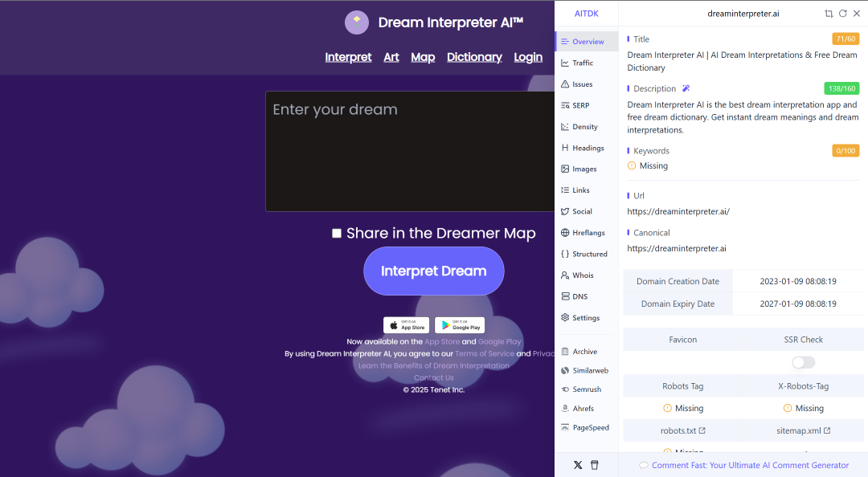Viewport: 868px width, 477px height.
Task: Click the Google Play badge
Action: pyautogui.click(x=460, y=324)
